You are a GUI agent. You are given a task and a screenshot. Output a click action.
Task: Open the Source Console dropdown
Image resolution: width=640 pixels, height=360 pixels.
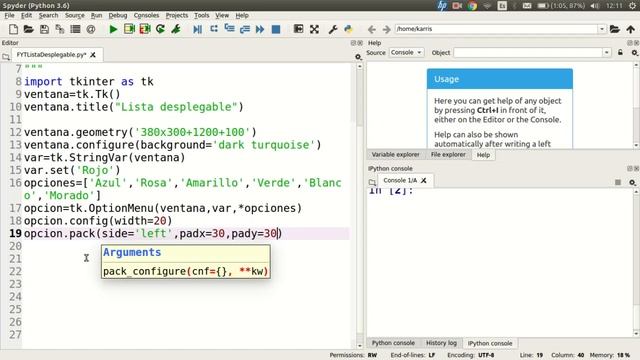[x=407, y=53]
